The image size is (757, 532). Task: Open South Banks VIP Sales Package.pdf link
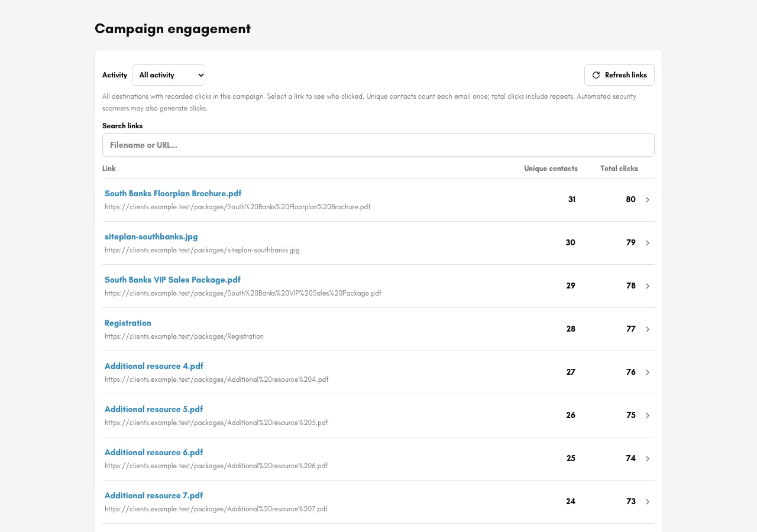click(x=173, y=280)
